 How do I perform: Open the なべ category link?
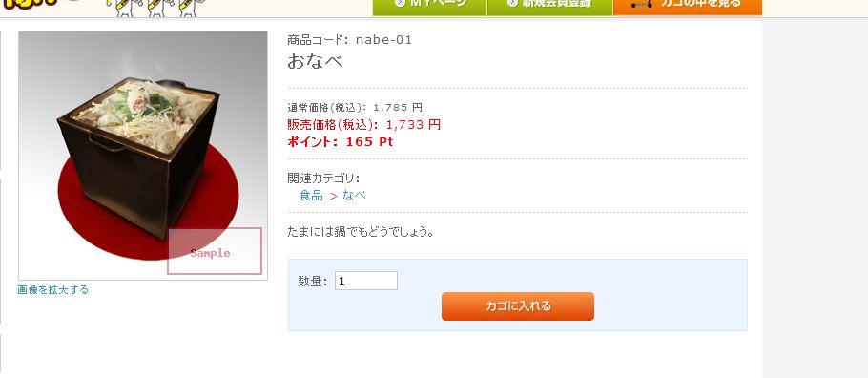pos(354,195)
